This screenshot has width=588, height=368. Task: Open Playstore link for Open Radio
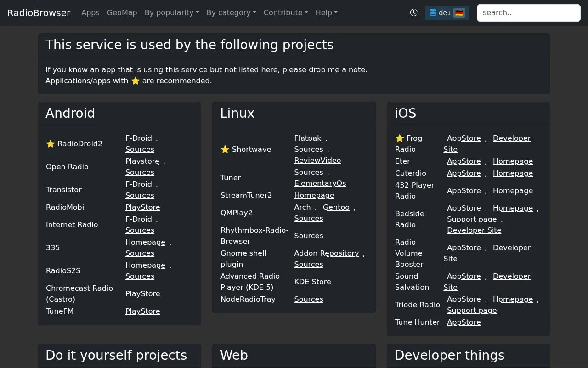click(142, 161)
